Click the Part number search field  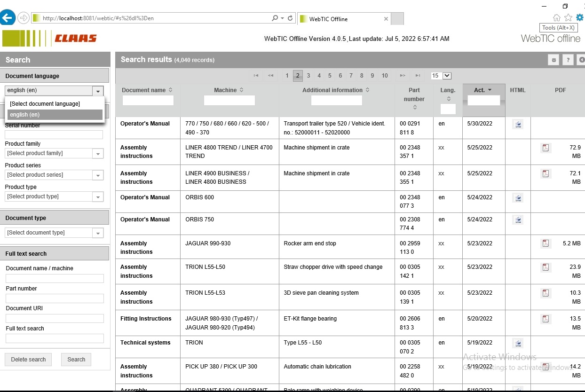coord(55,298)
